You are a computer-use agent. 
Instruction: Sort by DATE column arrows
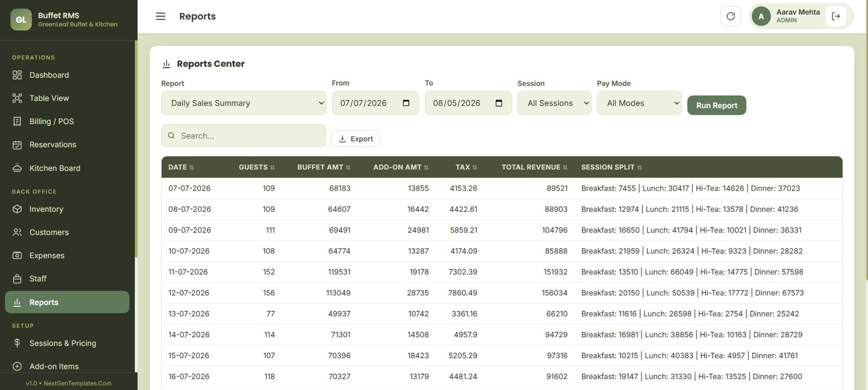(x=192, y=168)
